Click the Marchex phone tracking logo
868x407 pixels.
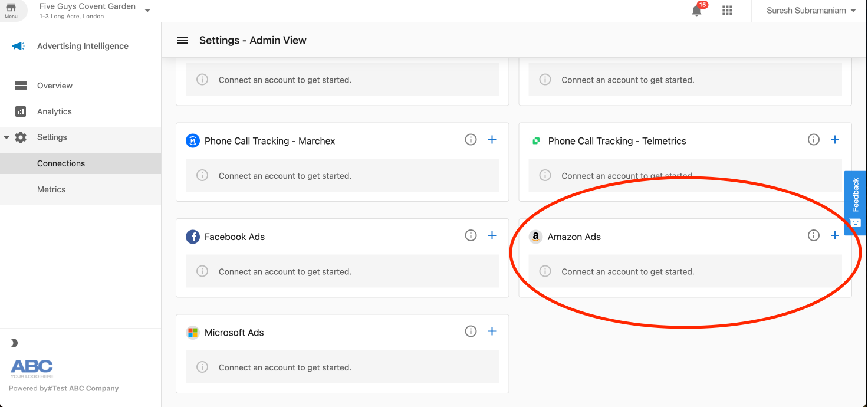(x=193, y=140)
